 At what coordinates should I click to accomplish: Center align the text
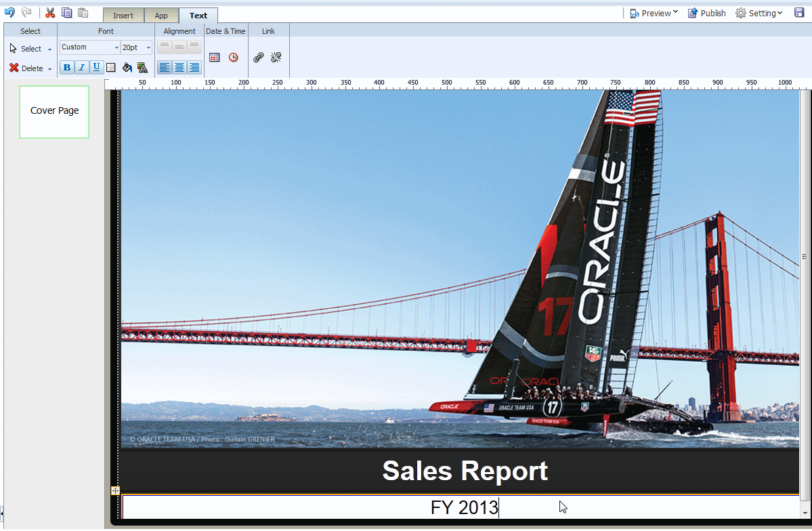click(x=179, y=67)
